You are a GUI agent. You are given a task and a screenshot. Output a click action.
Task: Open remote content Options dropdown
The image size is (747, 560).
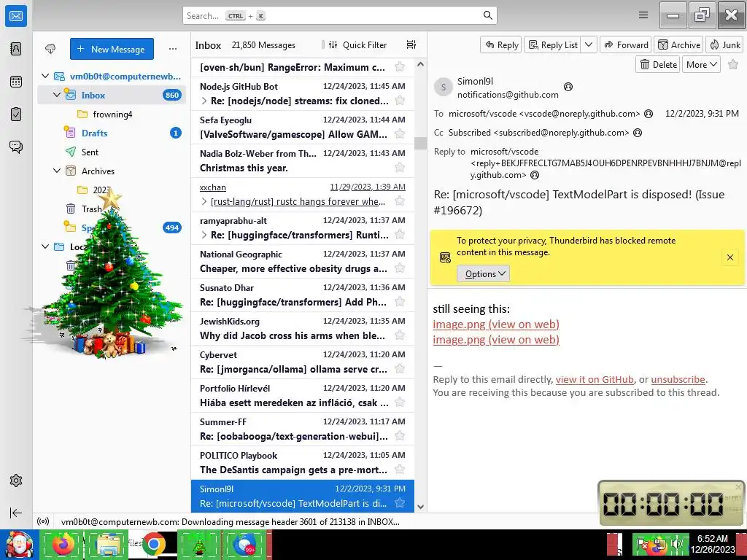(x=483, y=274)
